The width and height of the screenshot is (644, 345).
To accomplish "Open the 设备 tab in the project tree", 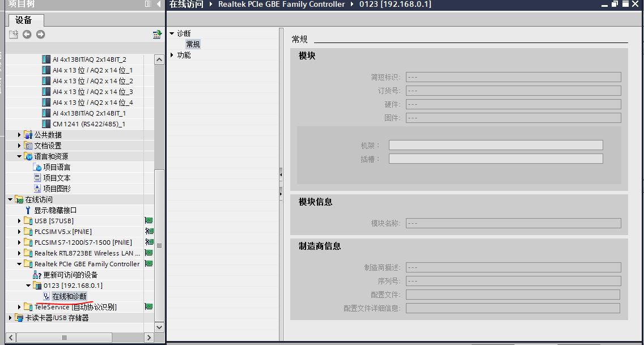I will 26,20.
